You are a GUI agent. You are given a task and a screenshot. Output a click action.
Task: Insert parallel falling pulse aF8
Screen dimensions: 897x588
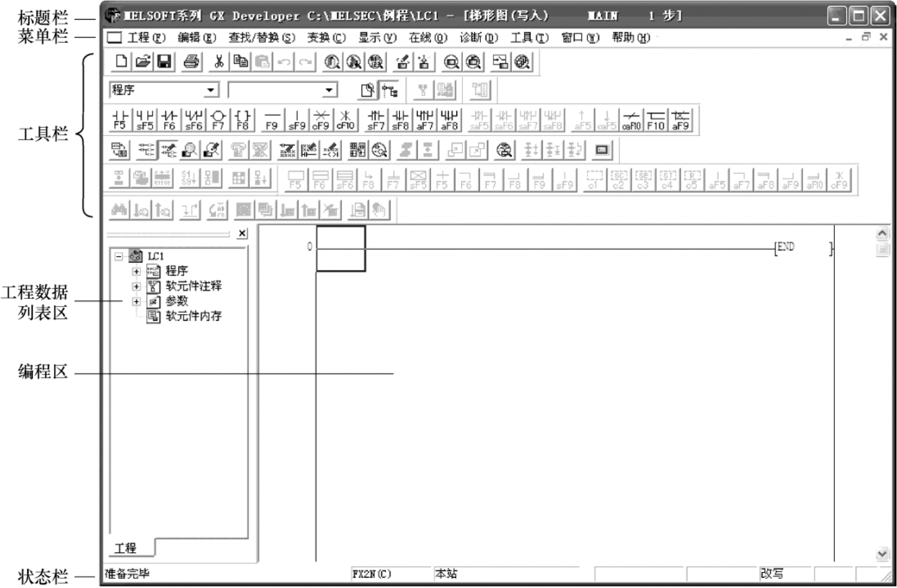click(x=449, y=120)
